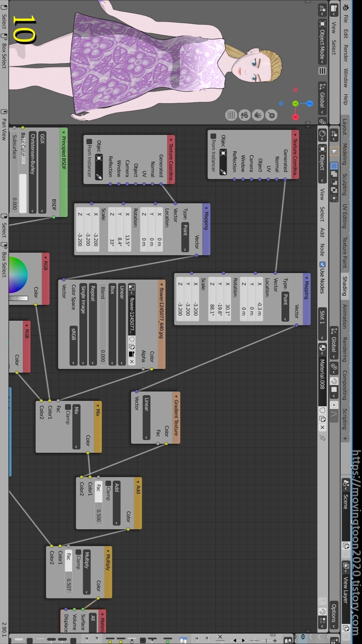Enable Clamp on the Mix node
This screenshot has width=362, height=644.
tap(68, 407)
